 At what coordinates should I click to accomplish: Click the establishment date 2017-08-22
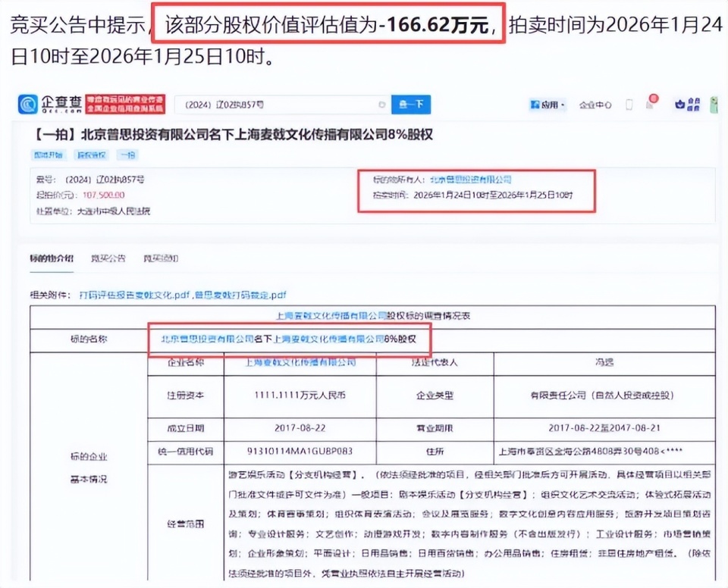[x=300, y=428]
